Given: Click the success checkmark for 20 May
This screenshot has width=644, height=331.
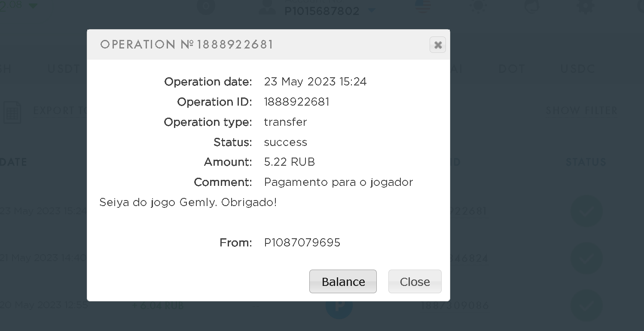Looking at the screenshot, I should [x=586, y=305].
